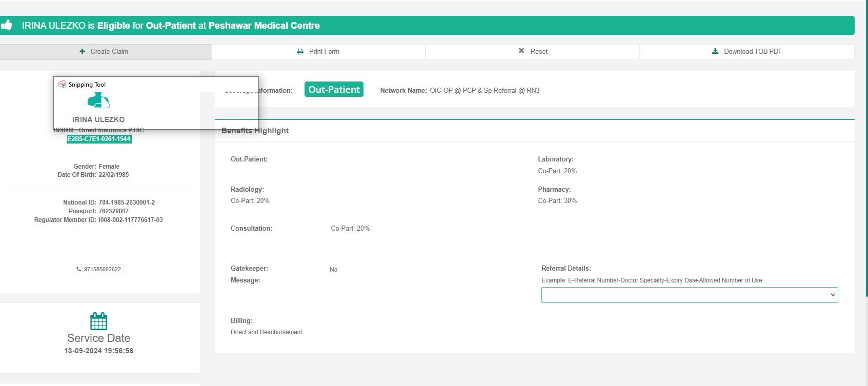
Task: Click the Regulator Member ID value
Action: click(131, 220)
